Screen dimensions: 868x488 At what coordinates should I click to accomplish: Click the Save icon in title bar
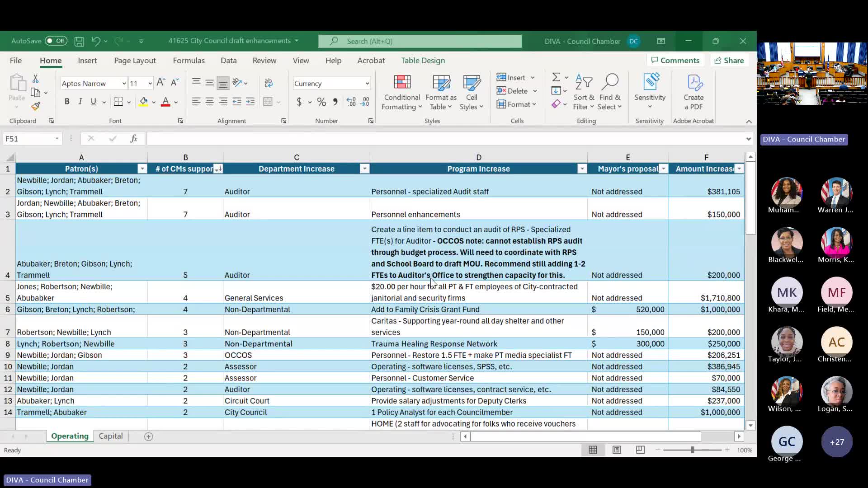click(x=79, y=41)
